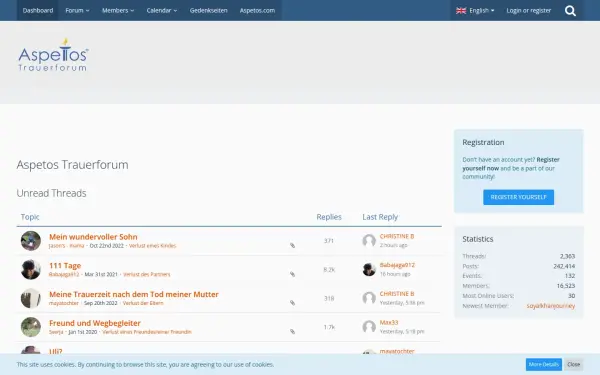Image resolution: width=600 pixels, height=375 pixels.
Task: Open thread Mein wundervoller Sohn
Action: [93, 237]
